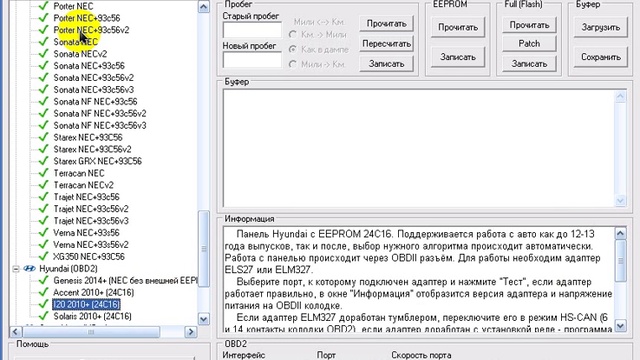The image size is (640, 360).
Task: Choose Trajet NEC+93c56v3 in the tree
Action: click(91, 221)
